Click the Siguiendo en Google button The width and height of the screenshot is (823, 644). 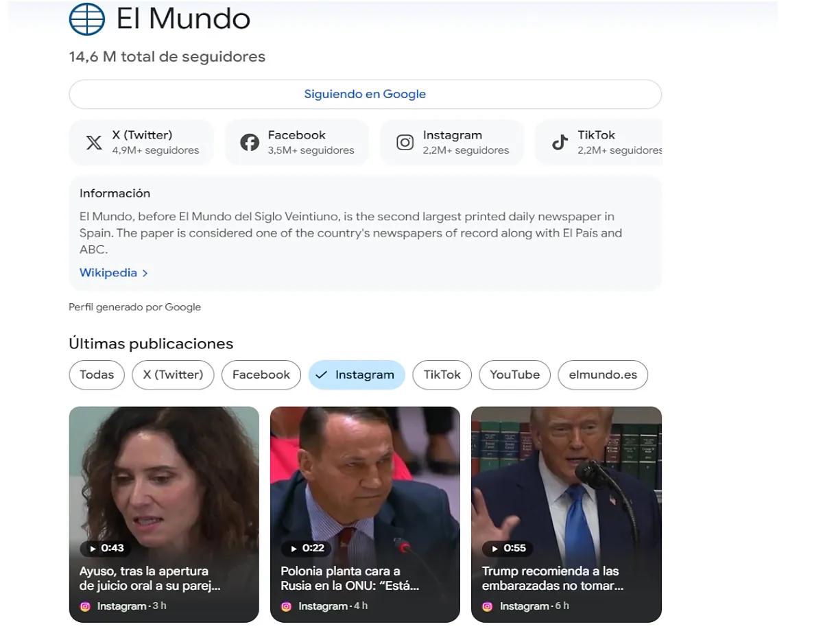(365, 94)
